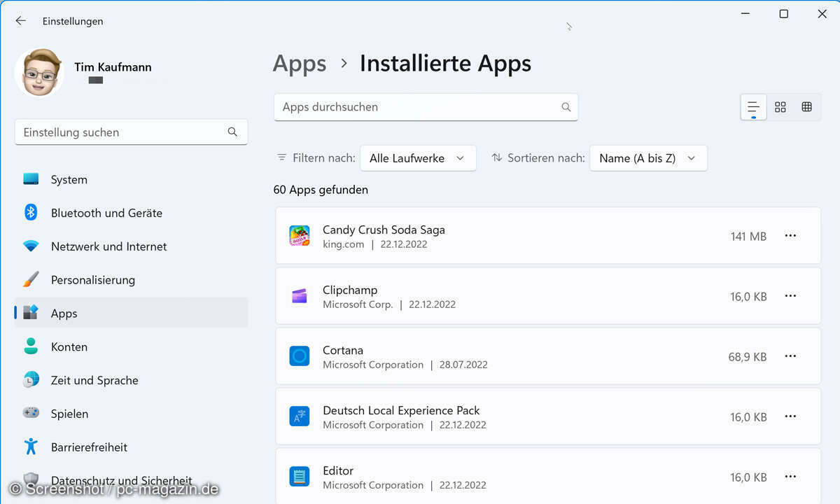Click the Editor app name
This screenshot has width=840, height=504.
pyautogui.click(x=338, y=470)
